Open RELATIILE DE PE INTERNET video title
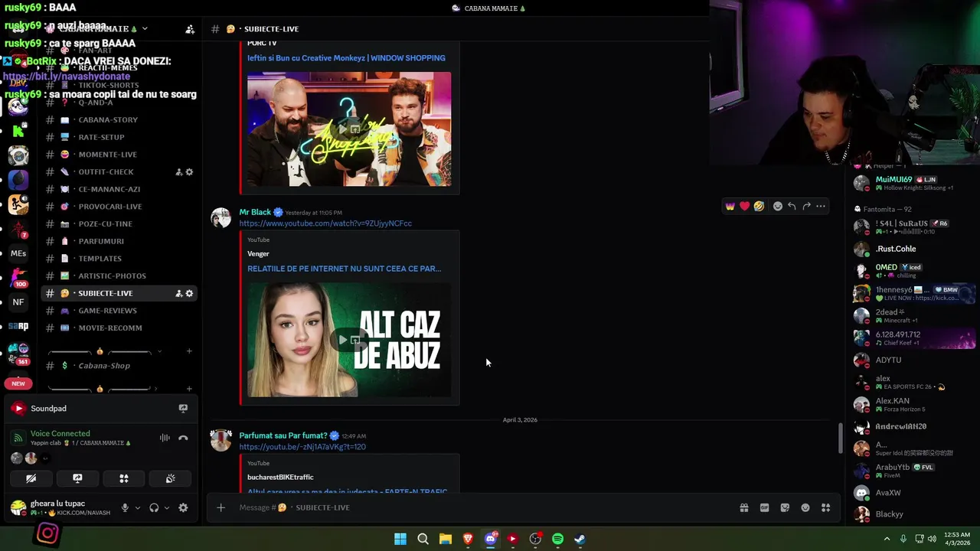 pos(344,269)
